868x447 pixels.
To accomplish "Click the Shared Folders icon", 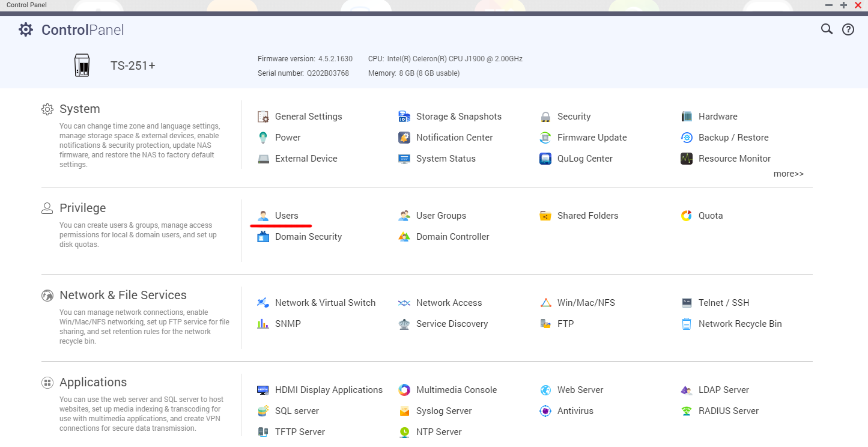I will (545, 216).
